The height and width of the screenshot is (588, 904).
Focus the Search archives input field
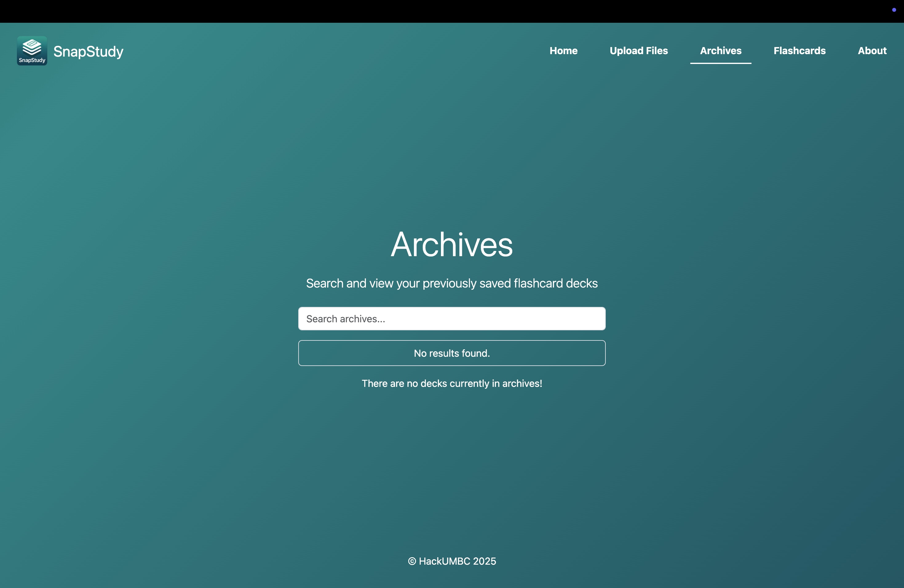coord(452,319)
